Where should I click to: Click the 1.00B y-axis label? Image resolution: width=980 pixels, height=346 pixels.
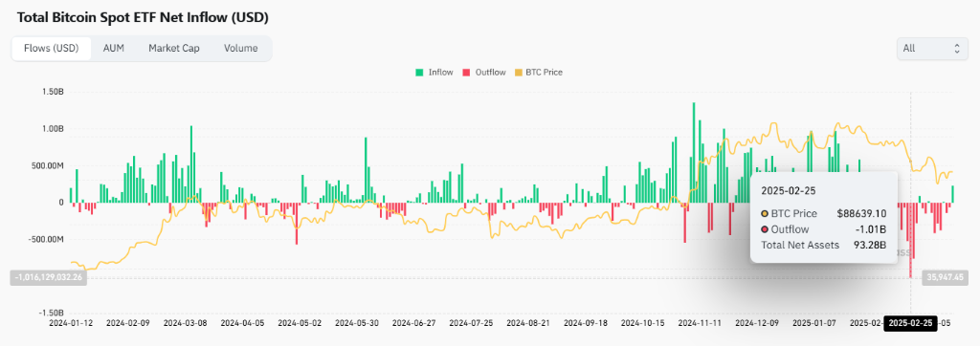pos(54,129)
